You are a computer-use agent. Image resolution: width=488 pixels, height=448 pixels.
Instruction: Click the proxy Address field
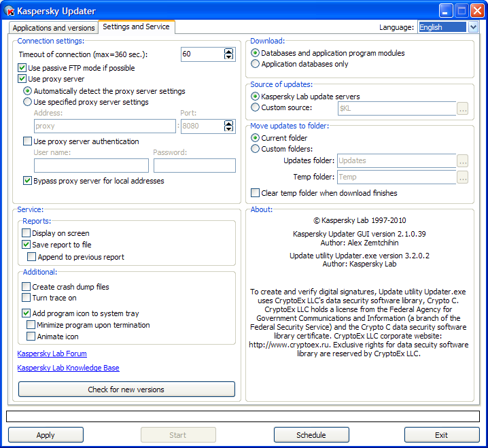click(105, 126)
